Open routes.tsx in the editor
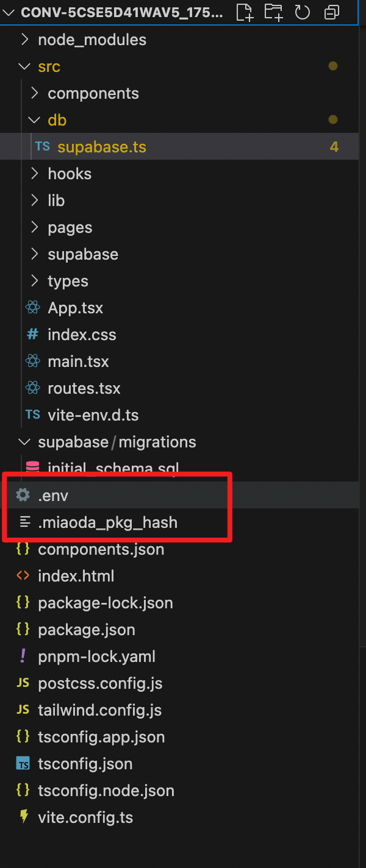 (x=84, y=388)
